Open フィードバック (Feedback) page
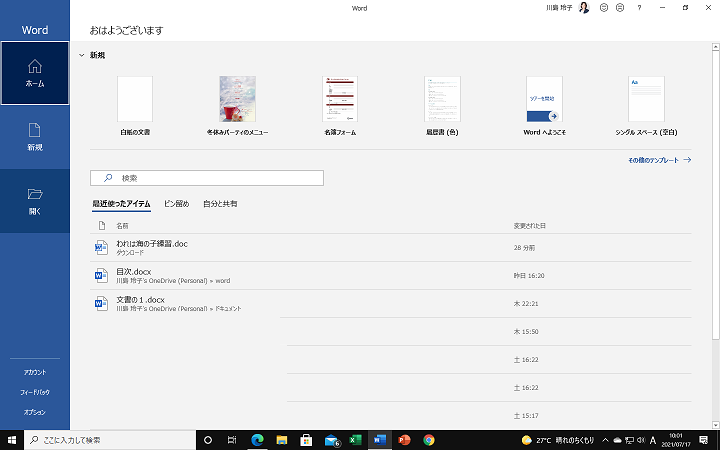The width and height of the screenshot is (720, 450). point(35,392)
